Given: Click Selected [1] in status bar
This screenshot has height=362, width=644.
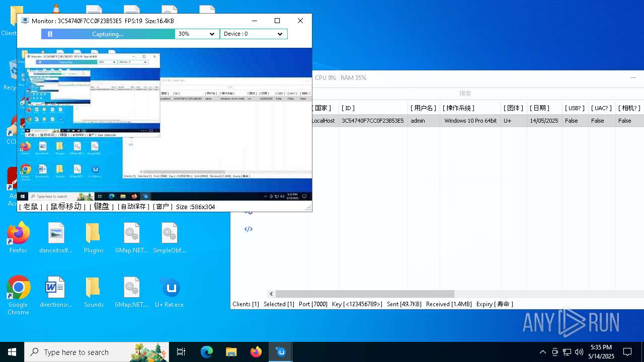Looking at the screenshot, I should (279, 304).
